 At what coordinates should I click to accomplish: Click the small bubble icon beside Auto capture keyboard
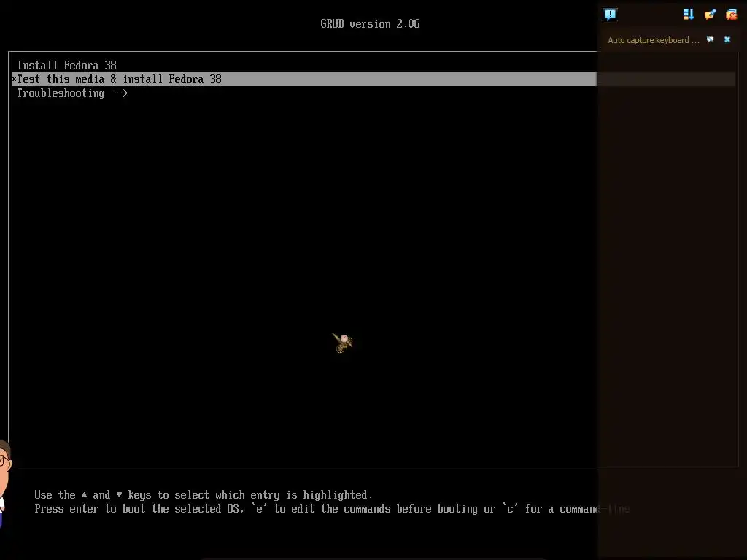(711, 39)
